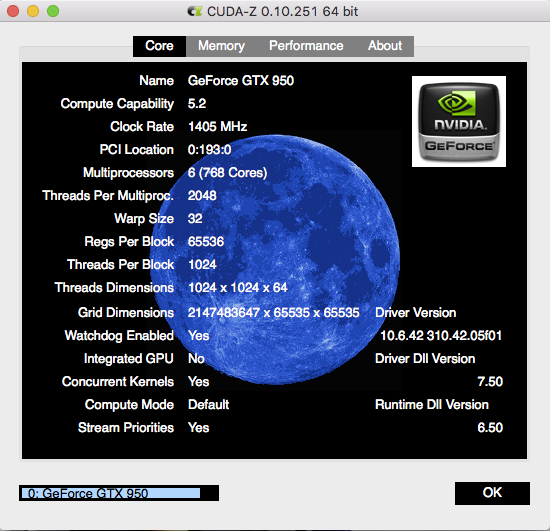Click the Driver Dll Version value 7.50

pyautogui.click(x=490, y=382)
